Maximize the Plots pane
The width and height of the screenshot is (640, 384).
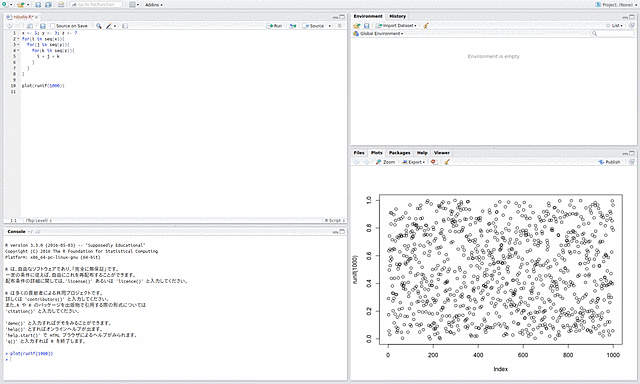[632, 153]
